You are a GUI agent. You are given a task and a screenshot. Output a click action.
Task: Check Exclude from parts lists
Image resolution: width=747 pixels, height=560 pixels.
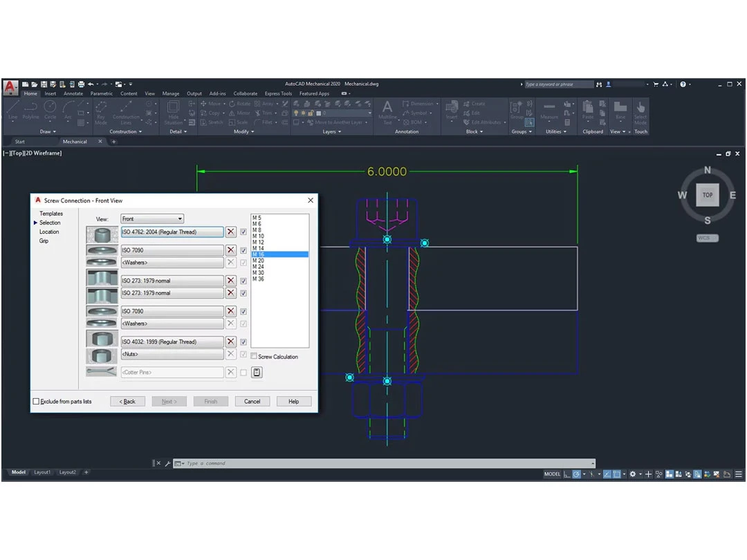pos(35,401)
